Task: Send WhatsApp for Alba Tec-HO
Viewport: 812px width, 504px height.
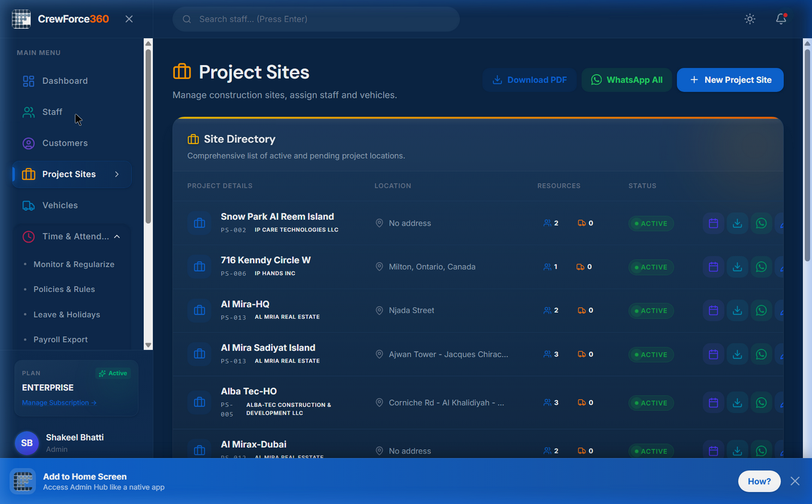Action: 761,403
